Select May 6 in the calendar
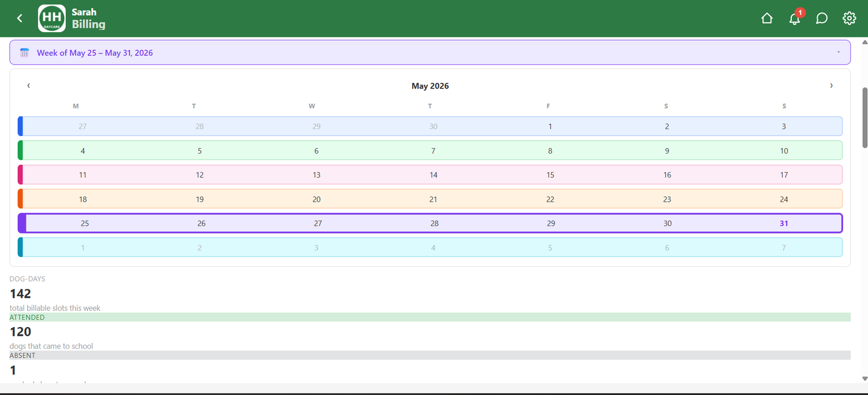Viewport: 868px width, 395px height. [x=316, y=151]
